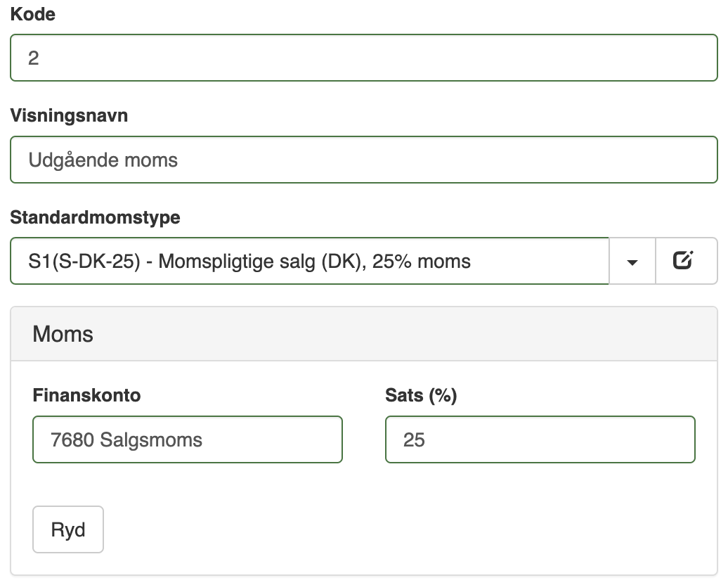This screenshot has width=728, height=585.
Task: Click the Kode field label
Action: click(x=32, y=14)
